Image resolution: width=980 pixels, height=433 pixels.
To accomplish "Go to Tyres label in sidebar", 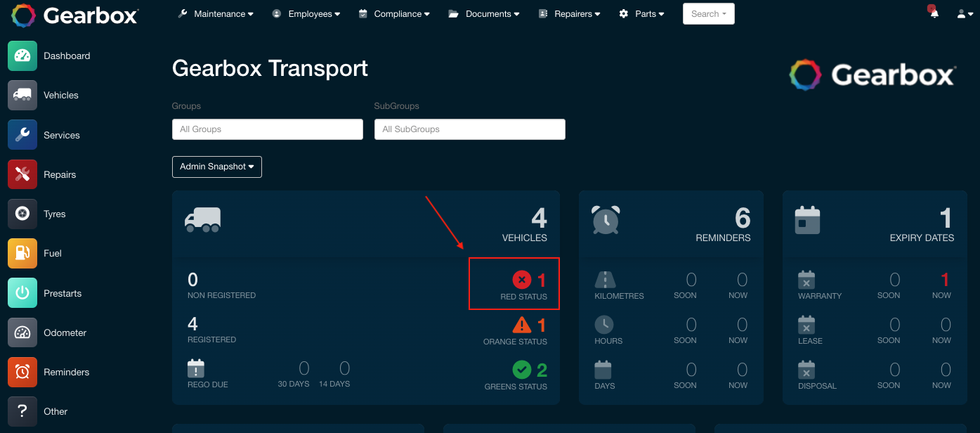I will coord(55,214).
